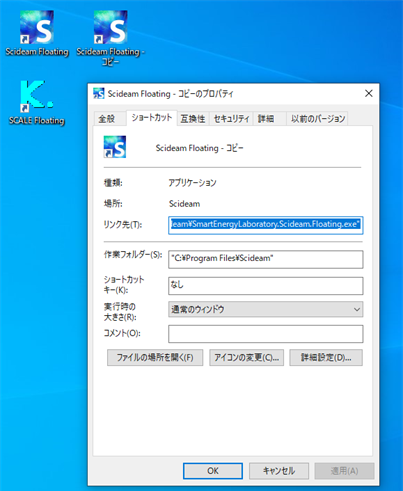The width and height of the screenshot is (403, 491).
Task: Switch to the 詳細 tab
Action: tap(266, 119)
